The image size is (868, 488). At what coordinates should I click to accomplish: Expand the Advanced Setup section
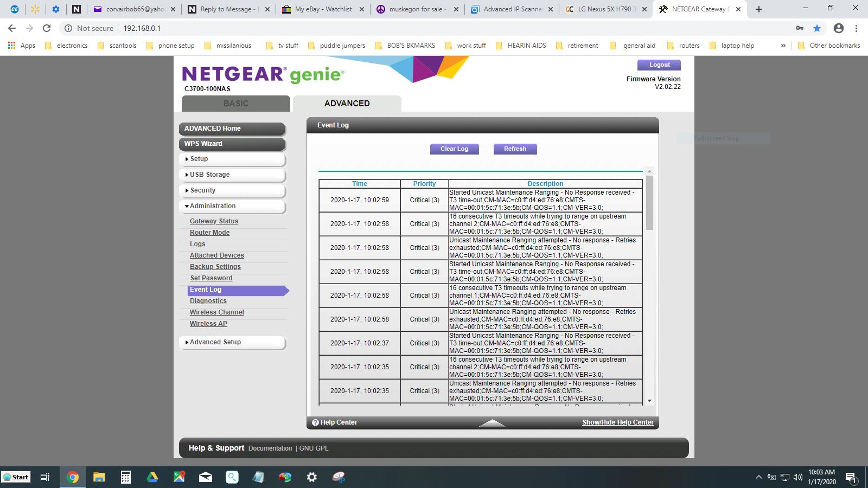tap(232, 342)
